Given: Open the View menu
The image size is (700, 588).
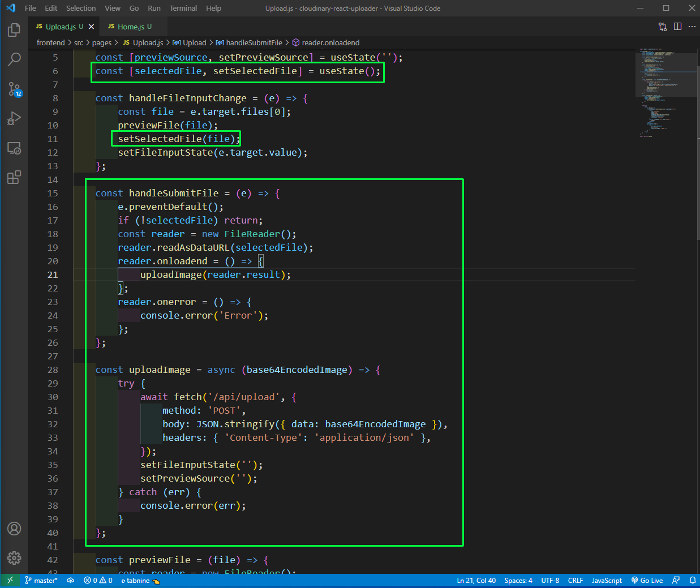Looking at the screenshot, I should [x=113, y=8].
